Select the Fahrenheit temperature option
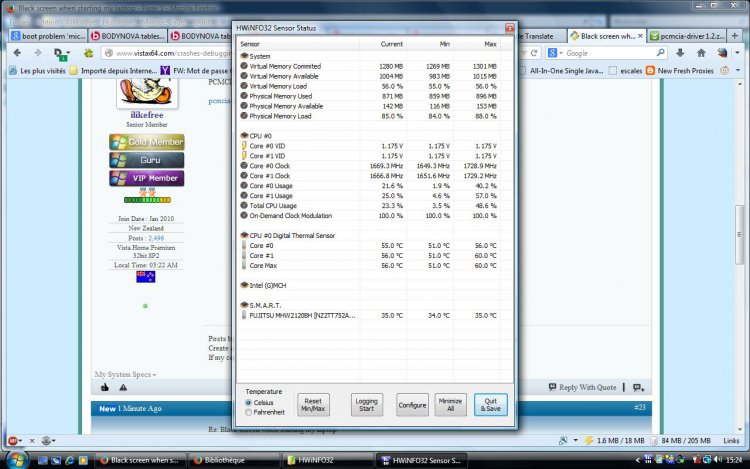Viewport: 750px width, 469px height. pos(248,412)
